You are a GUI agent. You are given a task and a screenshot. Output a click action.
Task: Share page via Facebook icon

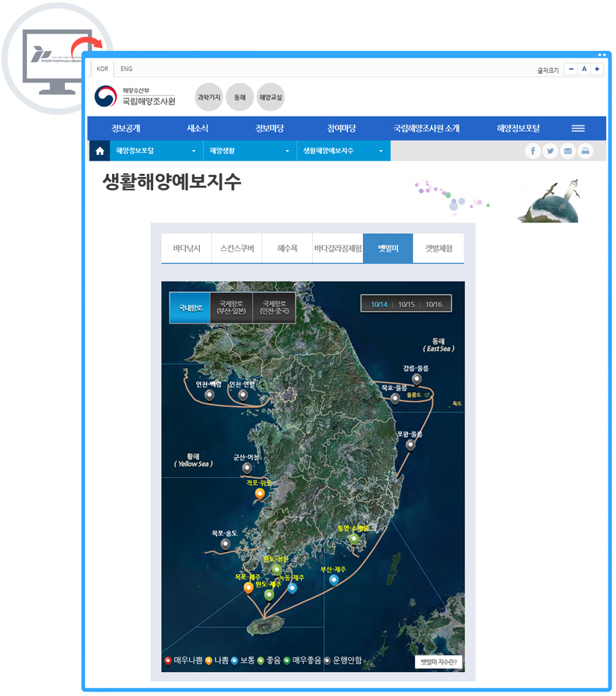[x=532, y=151]
